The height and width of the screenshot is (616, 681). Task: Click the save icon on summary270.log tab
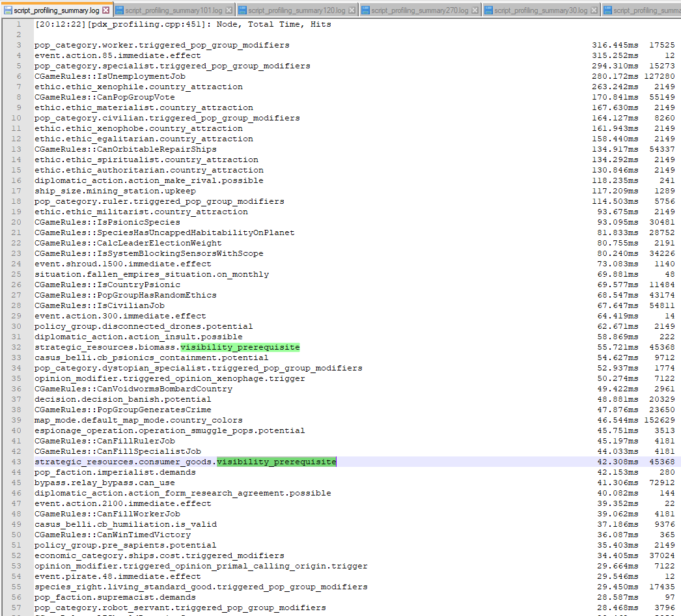[365, 10]
